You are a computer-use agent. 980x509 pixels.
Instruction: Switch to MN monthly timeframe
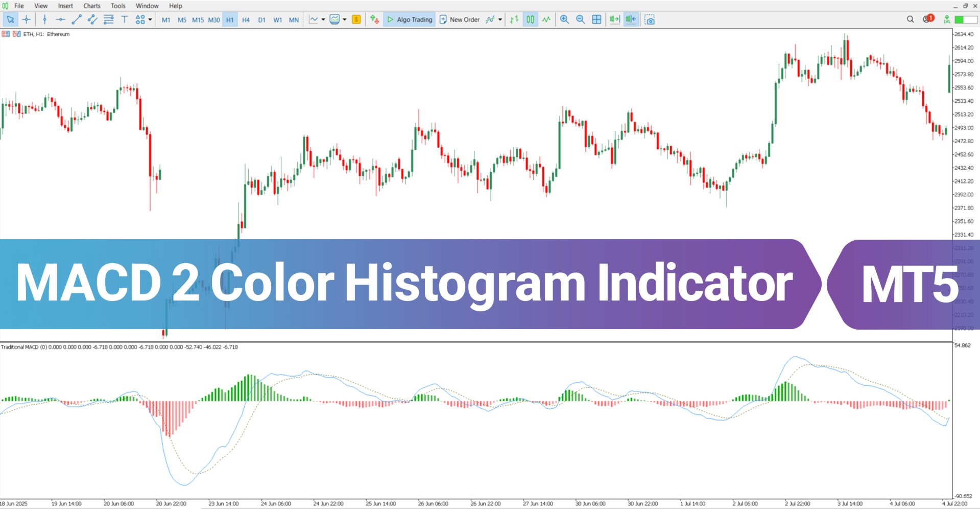coord(294,20)
